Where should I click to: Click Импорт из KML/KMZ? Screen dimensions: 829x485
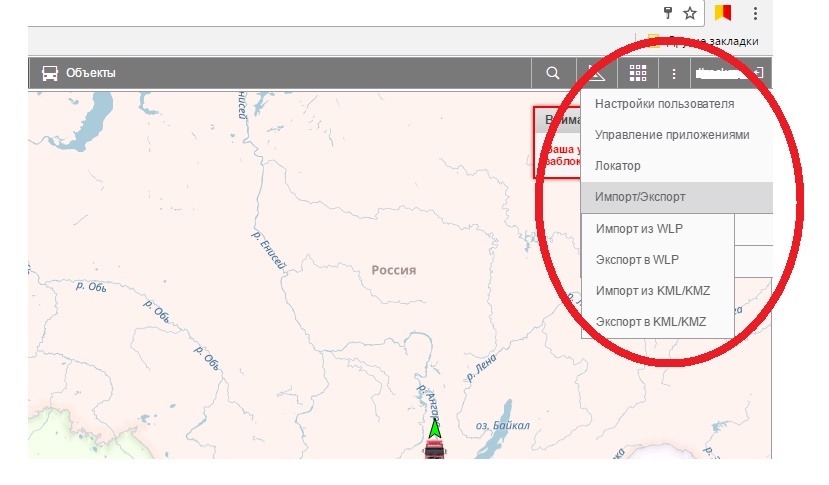point(652,291)
